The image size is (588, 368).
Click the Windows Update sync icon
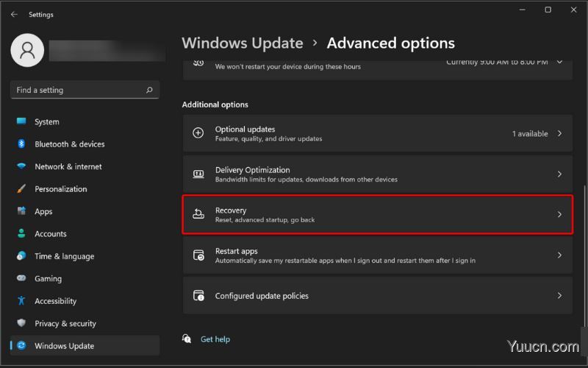pyautogui.click(x=21, y=345)
